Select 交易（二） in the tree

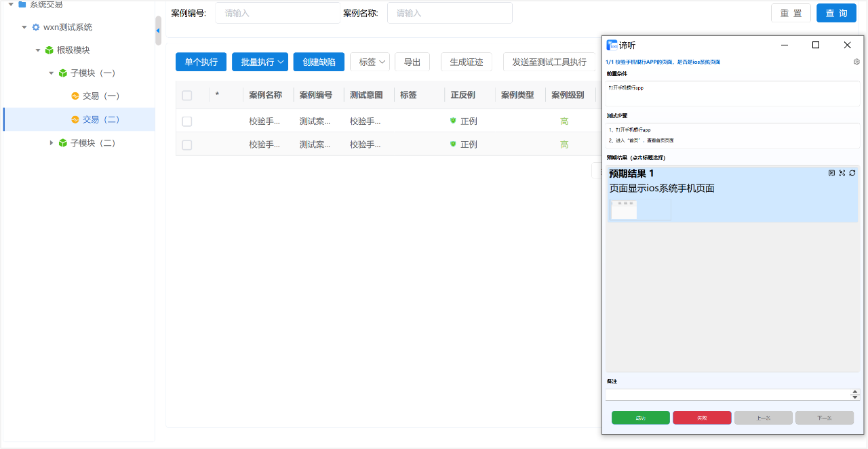100,119
